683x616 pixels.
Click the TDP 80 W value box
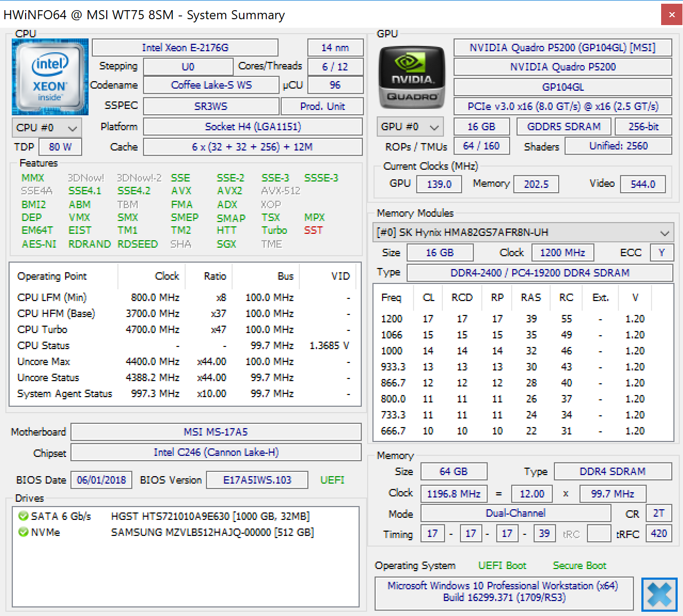[60, 147]
